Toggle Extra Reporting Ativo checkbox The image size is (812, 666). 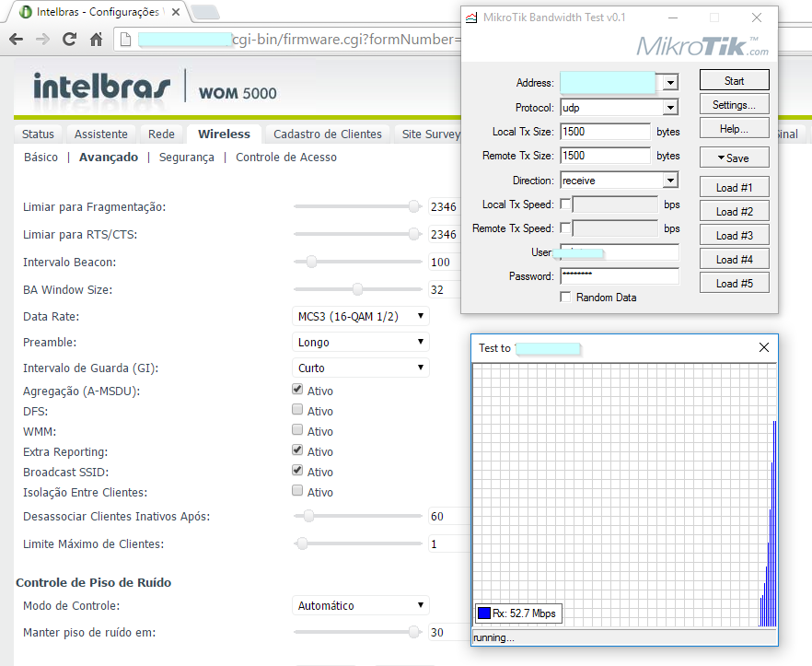(297, 450)
